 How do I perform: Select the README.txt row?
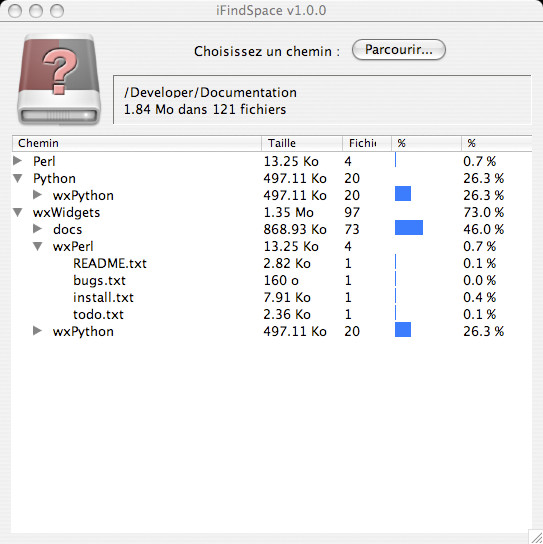coord(272,263)
